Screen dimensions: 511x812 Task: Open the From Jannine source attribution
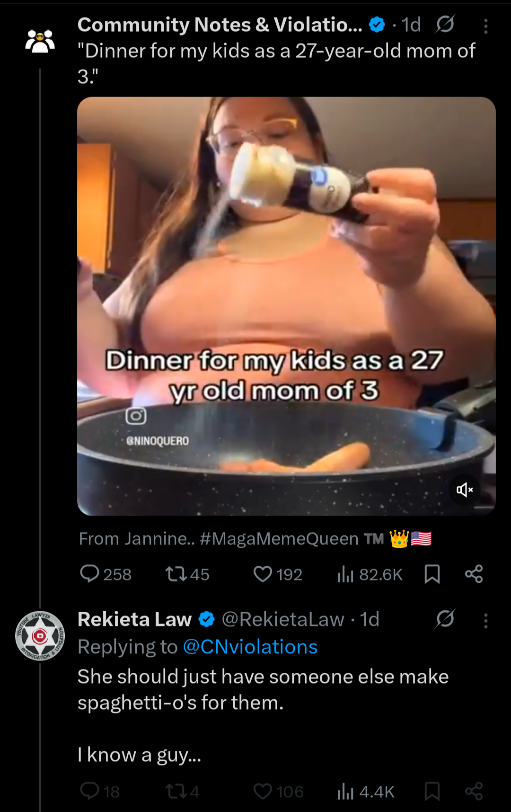click(255, 539)
